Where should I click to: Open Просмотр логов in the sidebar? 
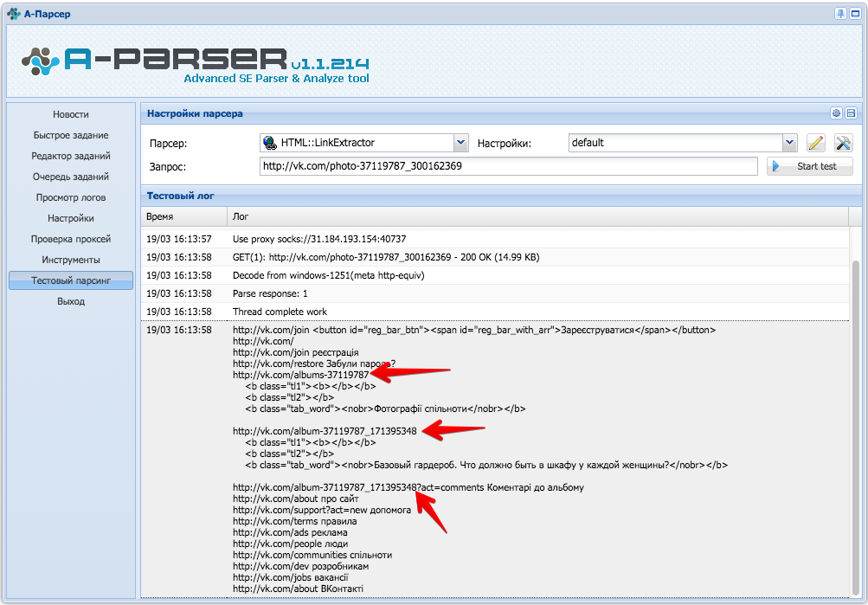click(x=71, y=197)
